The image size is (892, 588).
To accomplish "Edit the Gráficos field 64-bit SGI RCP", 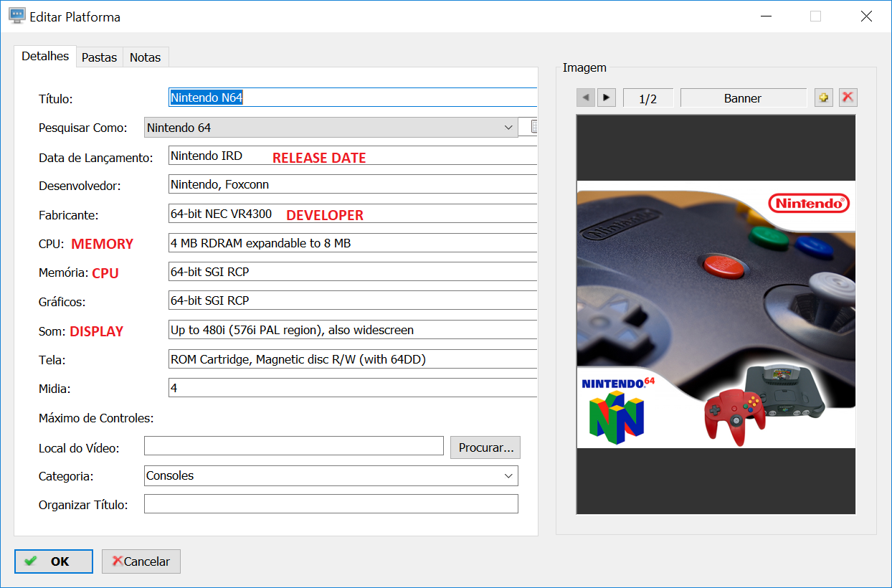I will pyautogui.click(x=353, y=301).
